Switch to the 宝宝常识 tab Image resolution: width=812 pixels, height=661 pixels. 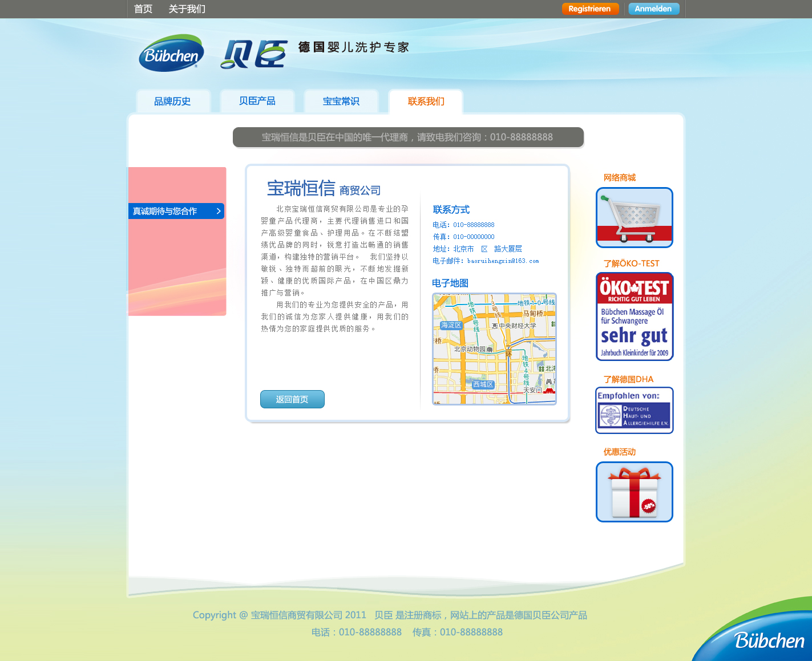coord(341,102)
